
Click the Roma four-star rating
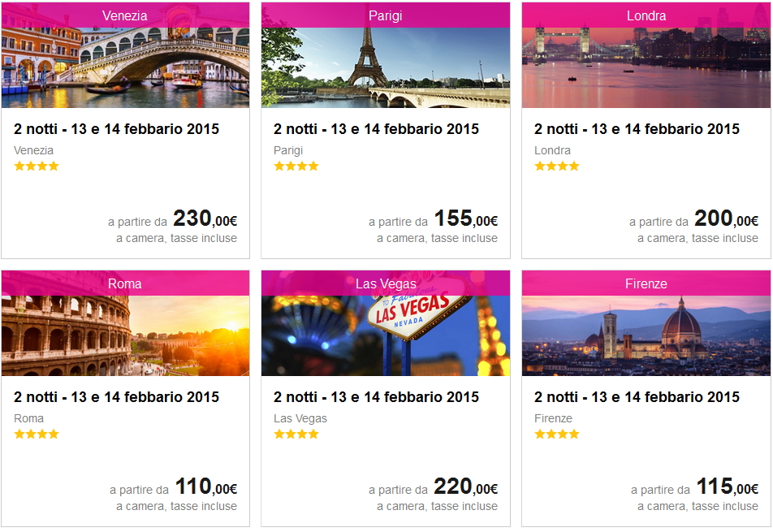[x=37, y=435]
